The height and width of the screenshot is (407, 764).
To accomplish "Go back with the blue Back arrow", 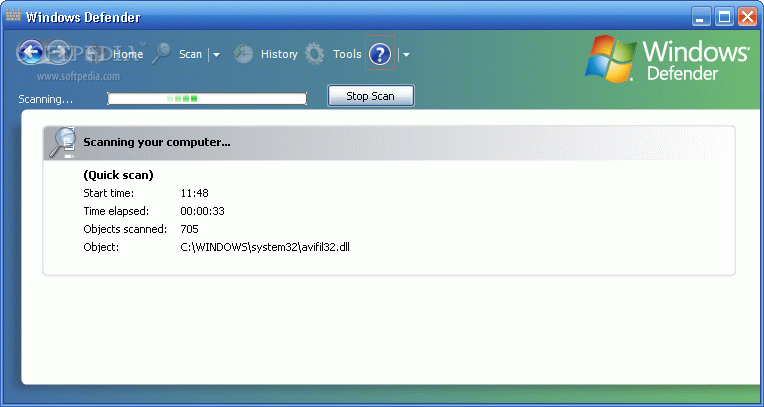I will [30, 52].
